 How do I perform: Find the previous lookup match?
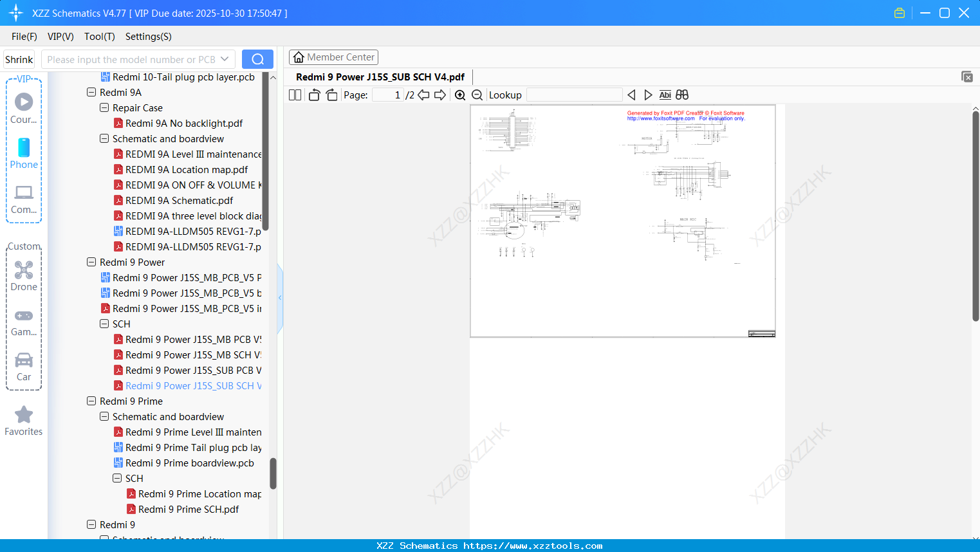[x=631, y=95]
